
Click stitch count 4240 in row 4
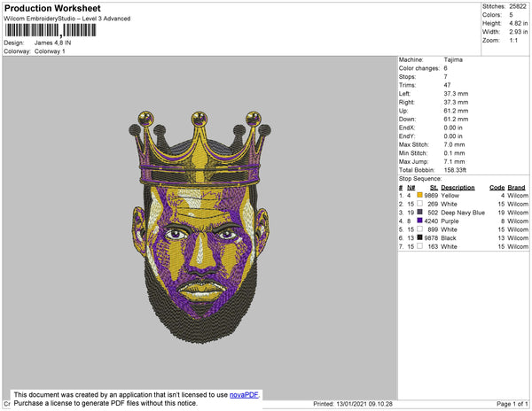[x=431, y=221]
